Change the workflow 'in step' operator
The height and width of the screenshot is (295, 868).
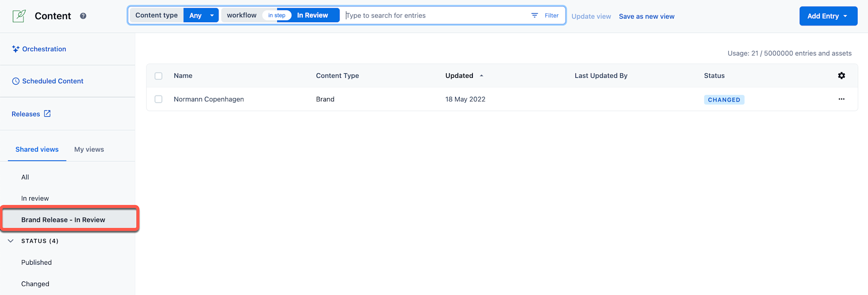click(277, 15)
